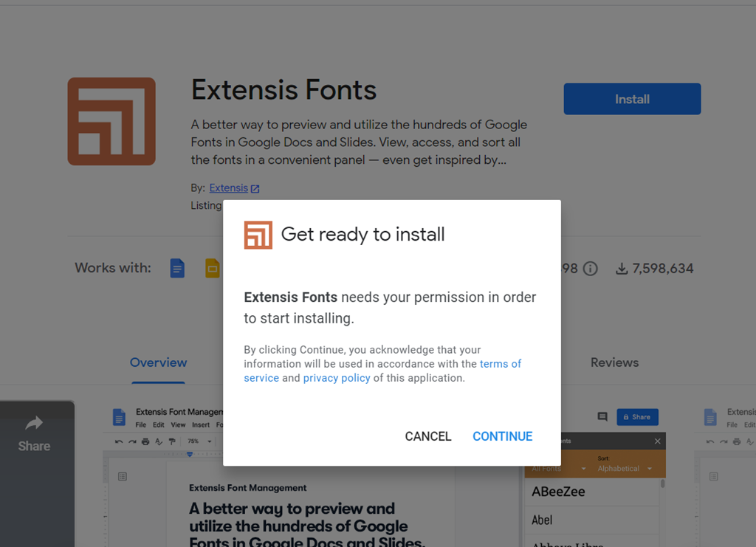This screenshot has width=756, height=547.
Task: Open Edit menu in first preview screenshot
Action: click(159, 425)
